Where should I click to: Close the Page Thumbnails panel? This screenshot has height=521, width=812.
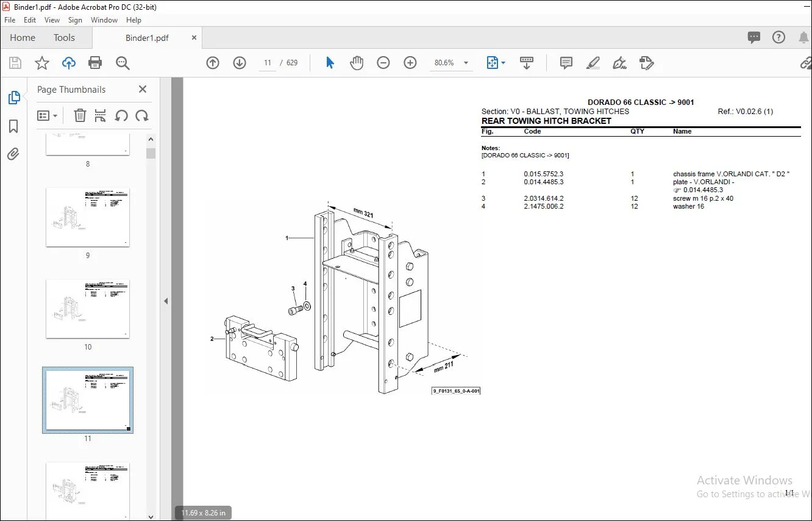click(143, 89)
